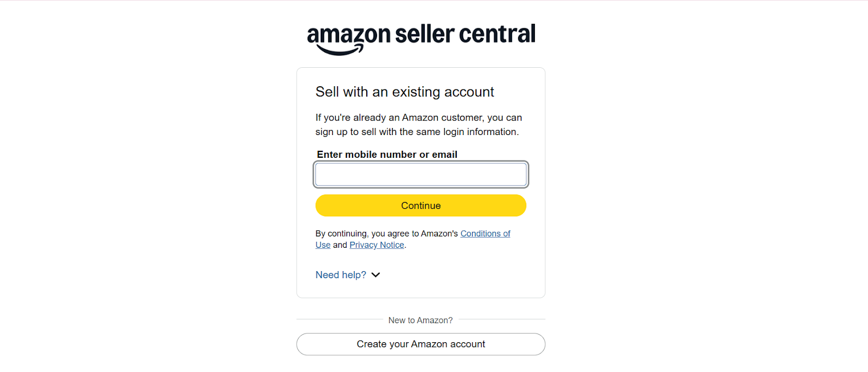
Task: Focus the mobile number or email field
Action: pyautogui.click(x=420, y=175)
